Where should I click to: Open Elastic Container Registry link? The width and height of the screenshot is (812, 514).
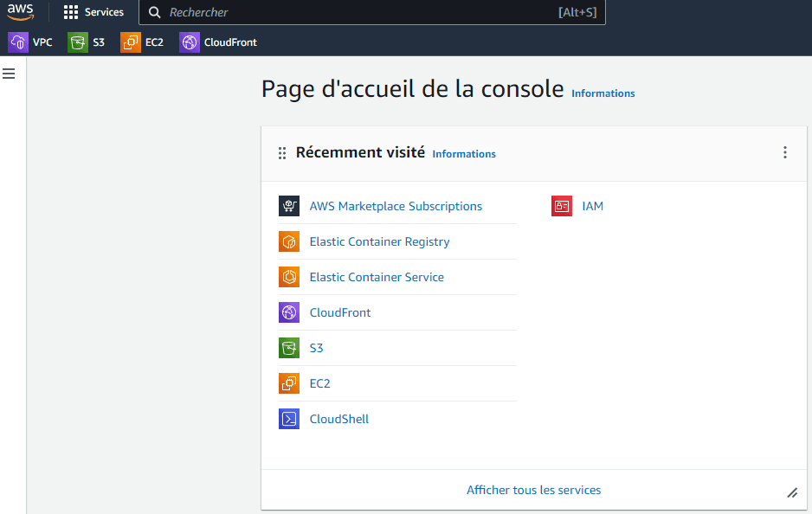379,241
